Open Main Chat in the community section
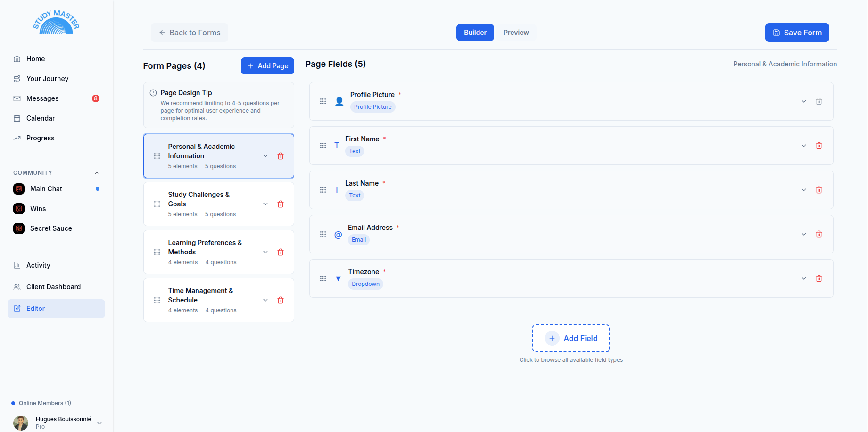This screenshot has height=432, width=868. pyautogui.click(x=46, y=189)
